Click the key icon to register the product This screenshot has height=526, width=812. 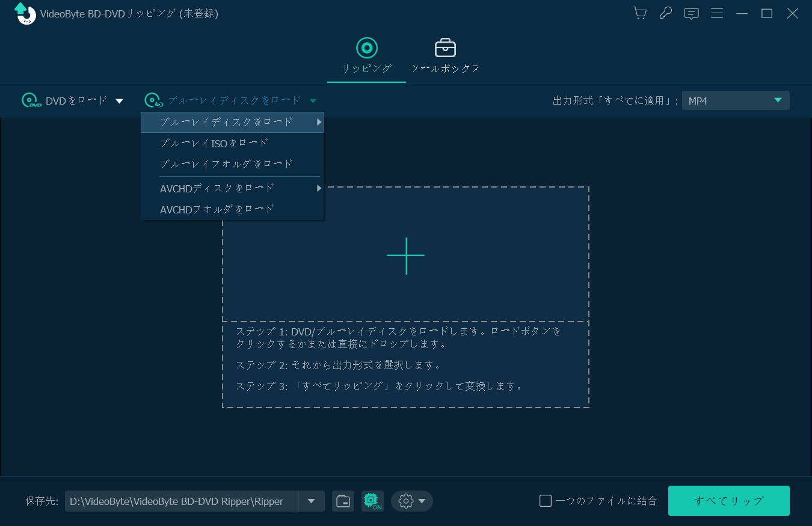coord(665,13)
